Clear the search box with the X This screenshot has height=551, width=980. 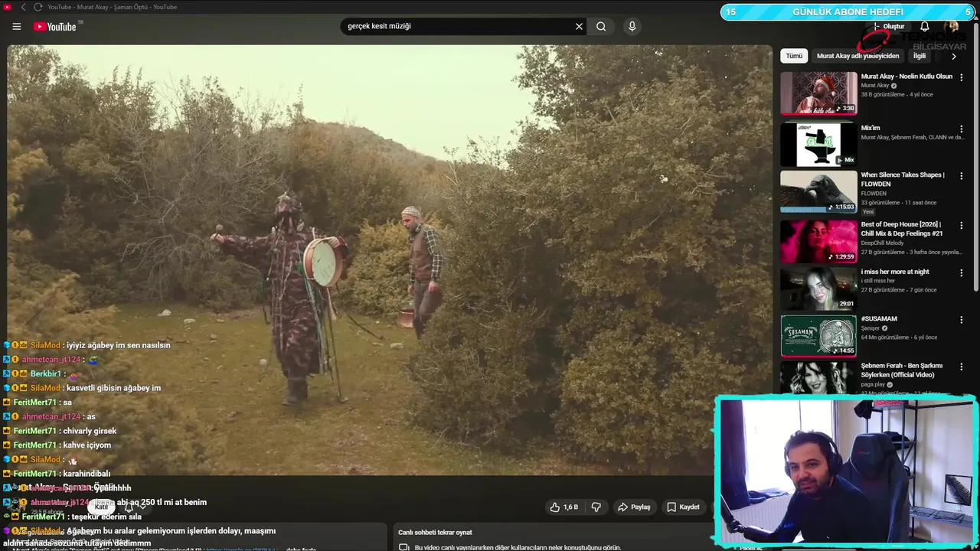point(579,26)
